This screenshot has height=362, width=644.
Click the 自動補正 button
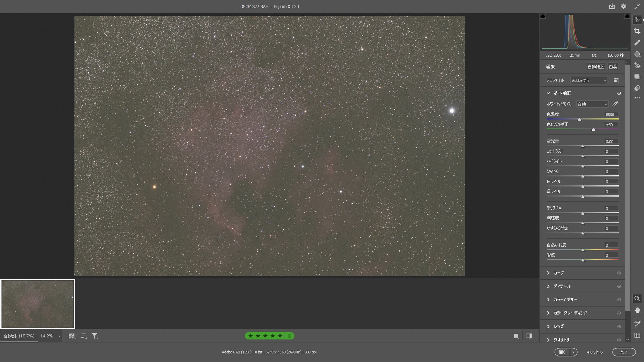point(595,67)
